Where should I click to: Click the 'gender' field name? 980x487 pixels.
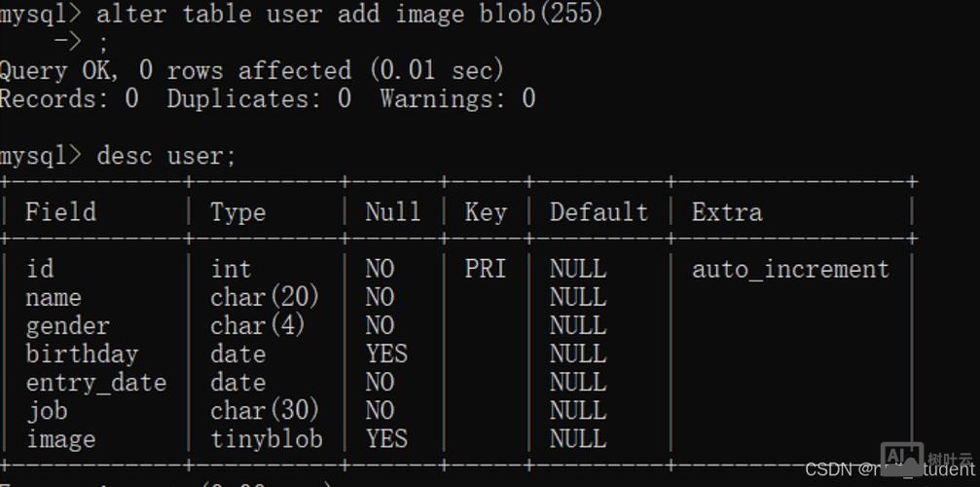click(67, 326)
